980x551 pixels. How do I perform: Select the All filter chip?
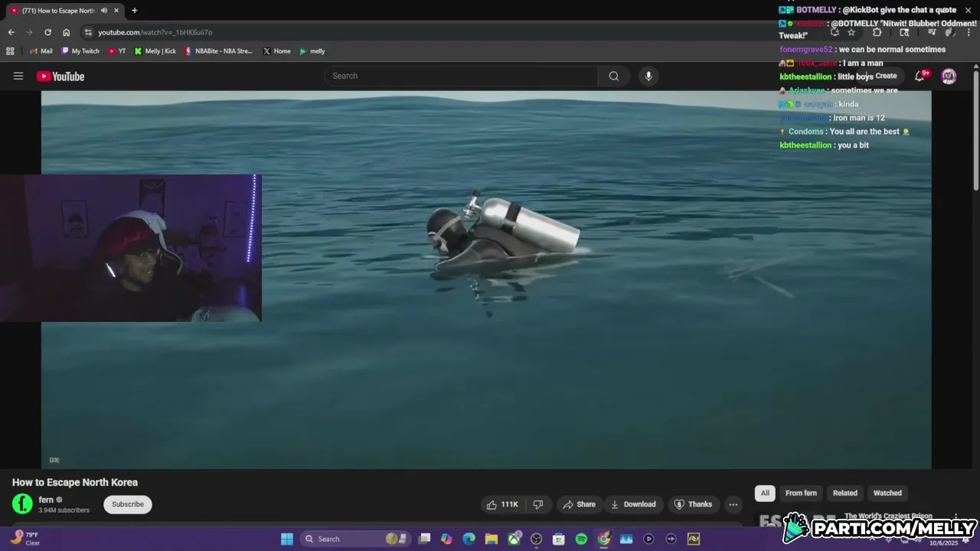(765, 493)
